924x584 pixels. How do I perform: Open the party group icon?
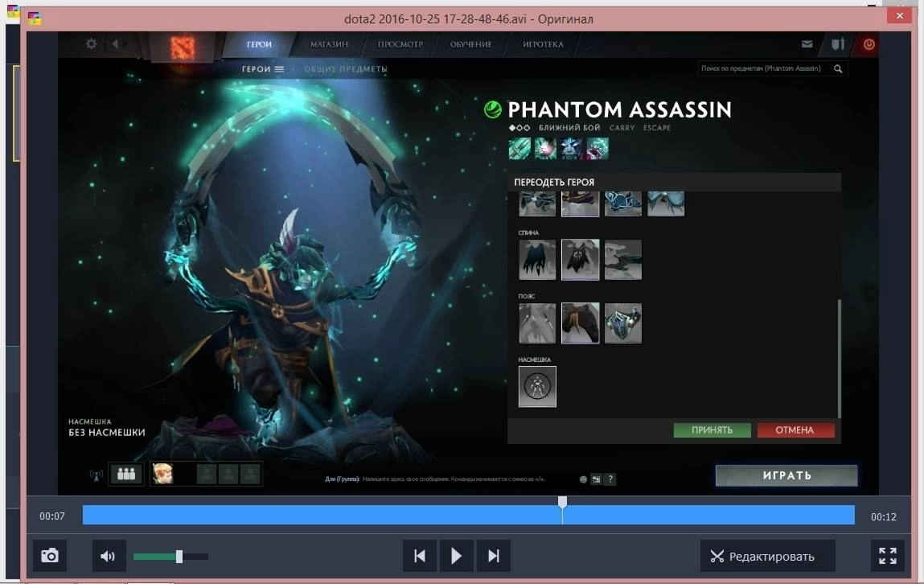(x=126, y=474)
